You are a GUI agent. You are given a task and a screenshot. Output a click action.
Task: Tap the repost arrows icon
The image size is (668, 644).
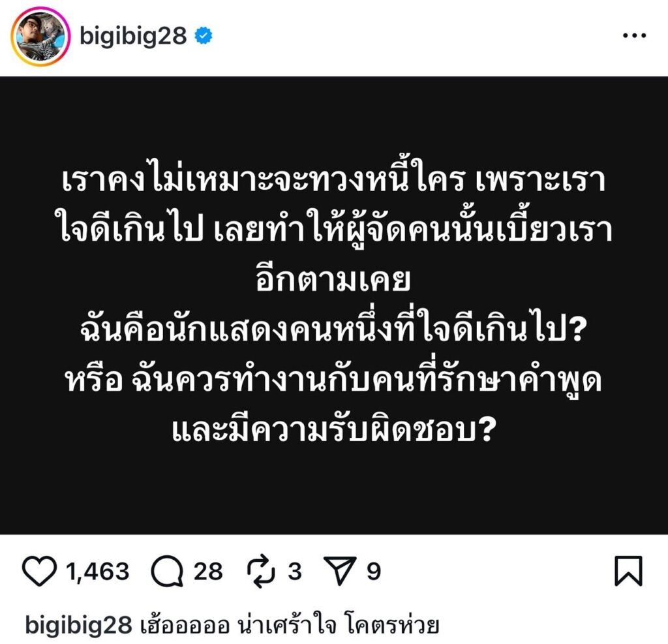pyautogui.click(x=261, y=572)
